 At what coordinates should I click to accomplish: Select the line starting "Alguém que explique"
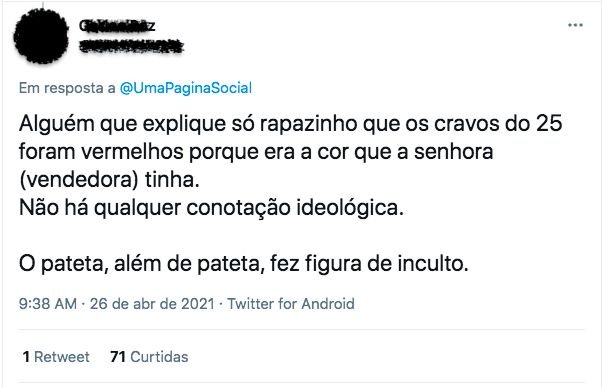291,124
